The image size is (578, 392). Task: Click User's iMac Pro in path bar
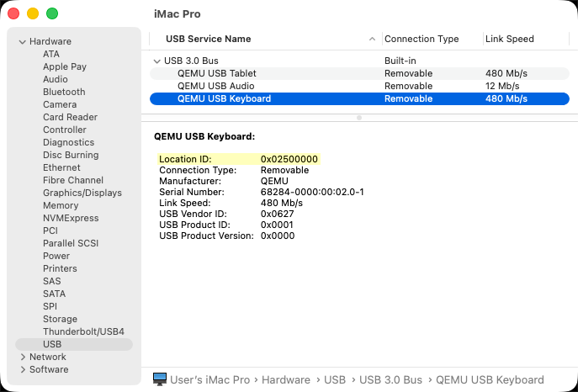(x=209, y=380)
